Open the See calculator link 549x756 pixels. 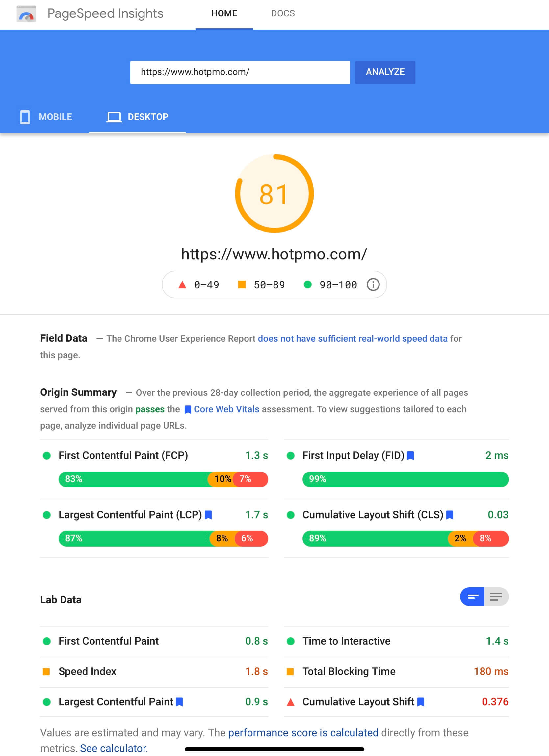[114, 748]
